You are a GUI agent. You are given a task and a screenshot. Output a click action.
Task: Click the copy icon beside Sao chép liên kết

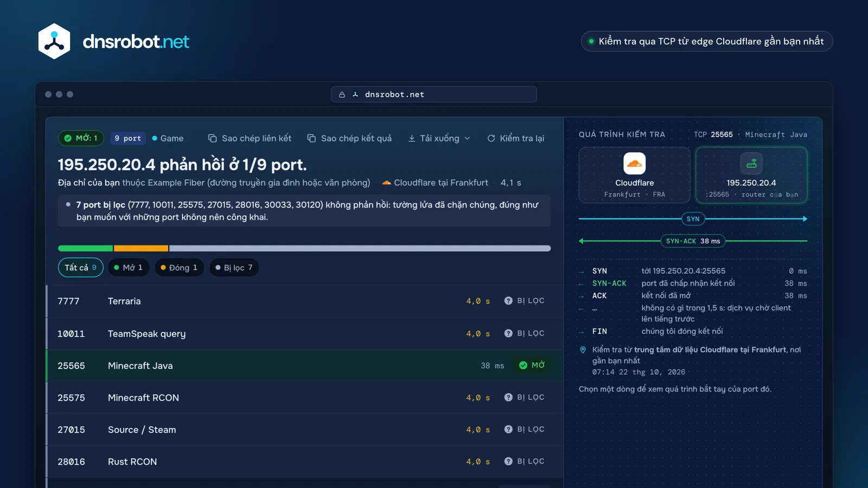tap(213, 138)
